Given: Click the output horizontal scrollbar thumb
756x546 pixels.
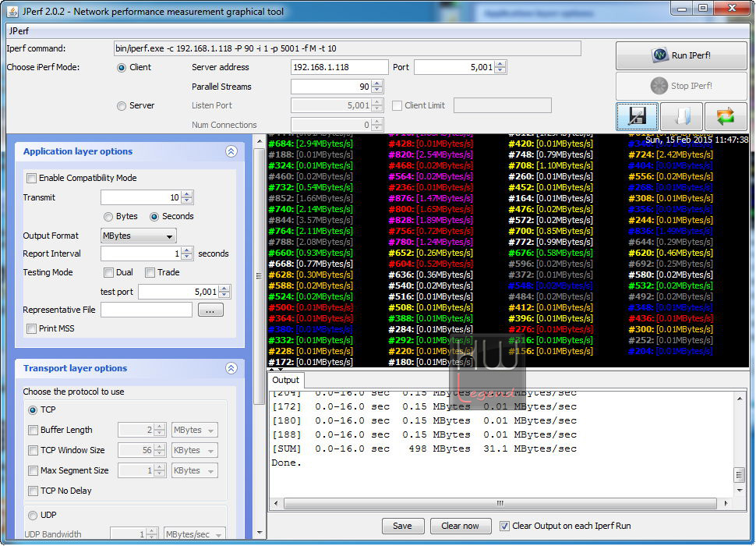Looking at the screenshot, I should (500, 504).
